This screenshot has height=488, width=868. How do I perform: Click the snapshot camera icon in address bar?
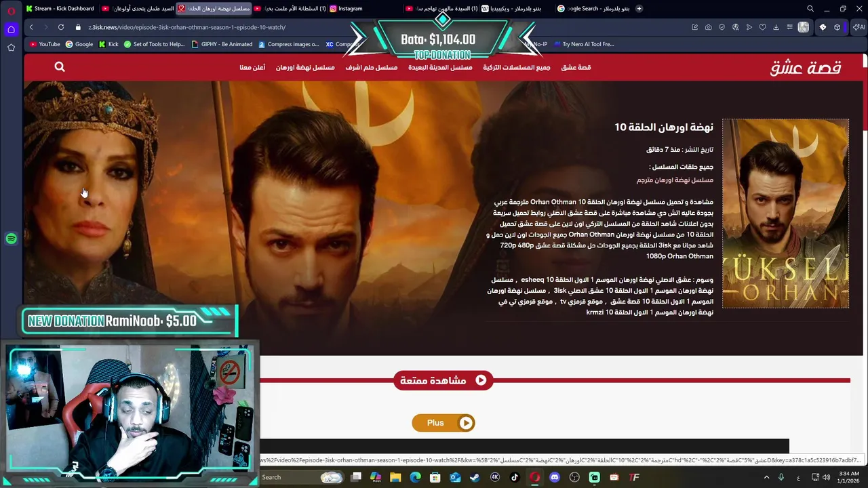pos(708,27)
